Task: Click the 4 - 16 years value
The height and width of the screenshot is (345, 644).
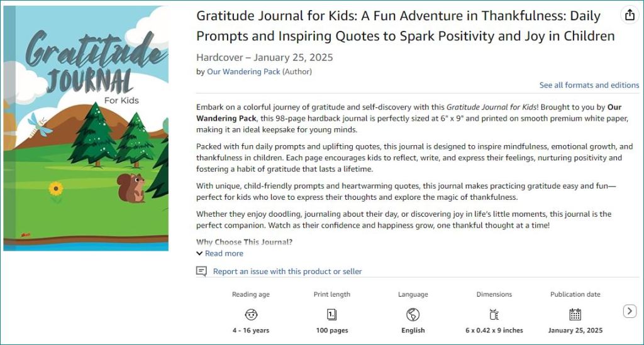Action: point(251,331)
